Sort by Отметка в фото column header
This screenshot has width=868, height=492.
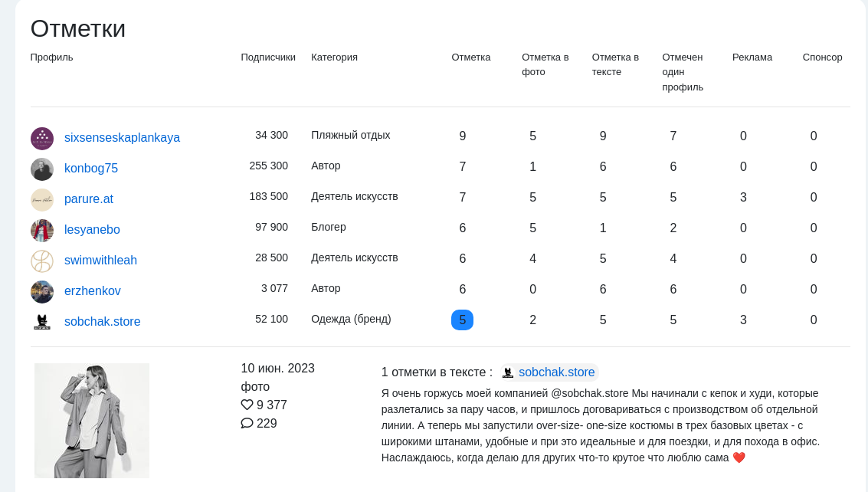545,64
